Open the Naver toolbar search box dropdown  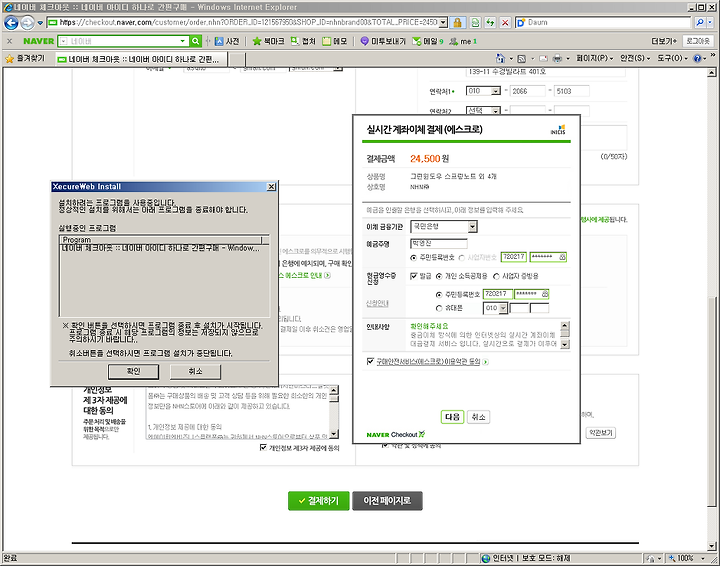pos(183,41)
